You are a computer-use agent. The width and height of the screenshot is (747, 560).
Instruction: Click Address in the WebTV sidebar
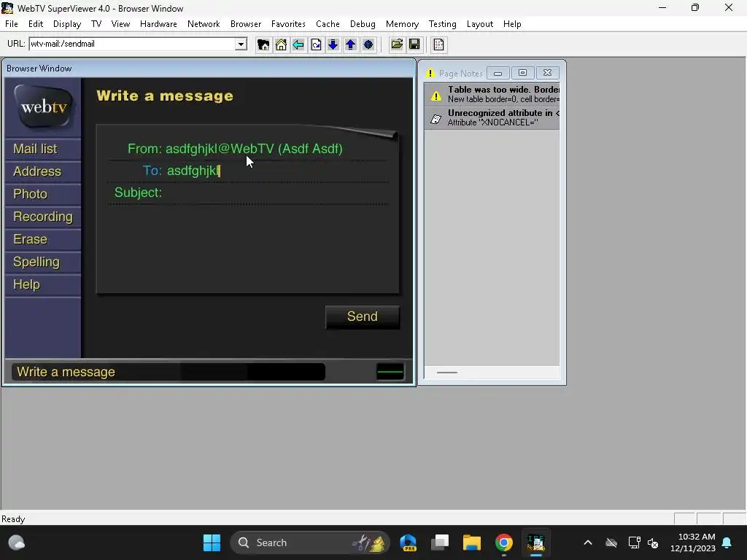point(43,171)
